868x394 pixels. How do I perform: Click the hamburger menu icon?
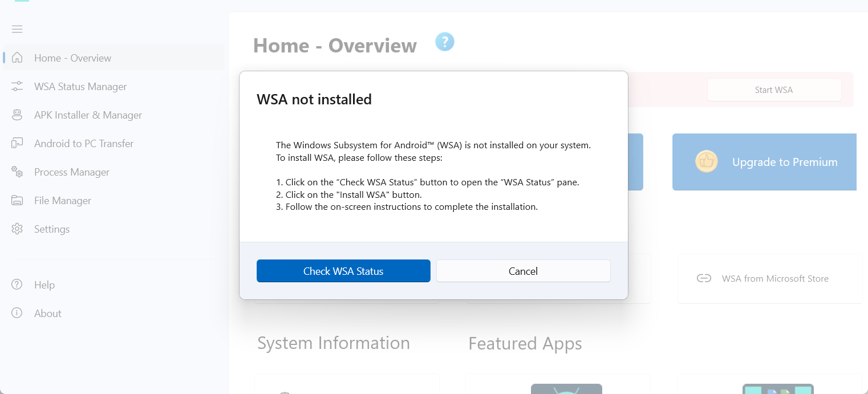tap(17, 29)
